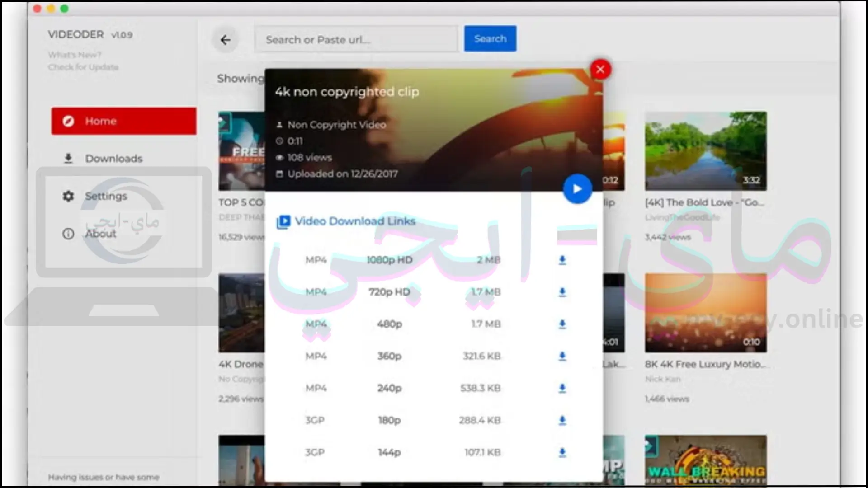Click the 8K 4K Free Luxury Motio.. title
868x488 pixels.
pyautogui.click(x=706, y=364)
